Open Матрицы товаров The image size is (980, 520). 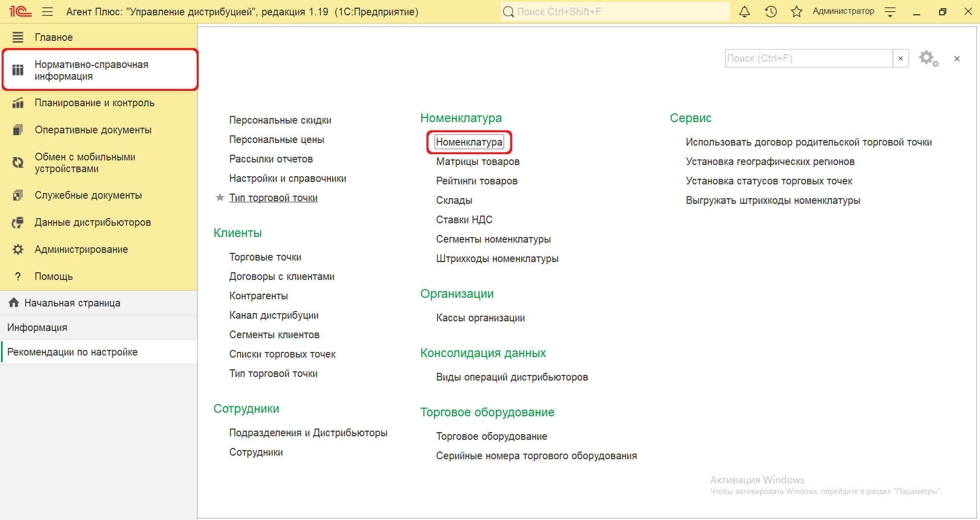(477, 161)
